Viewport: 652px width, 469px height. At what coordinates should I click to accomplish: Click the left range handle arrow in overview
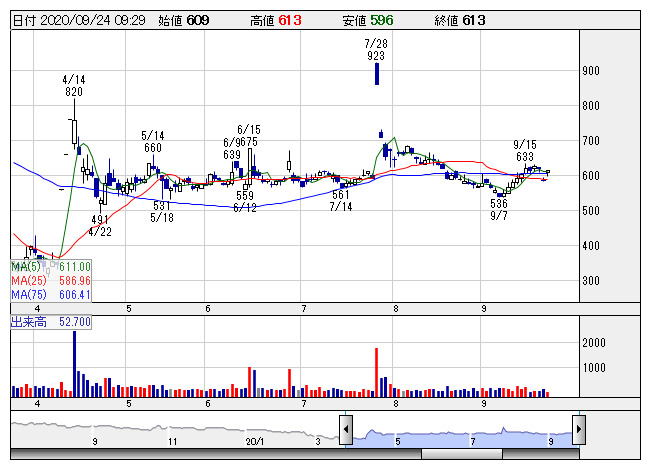[345, 430]
